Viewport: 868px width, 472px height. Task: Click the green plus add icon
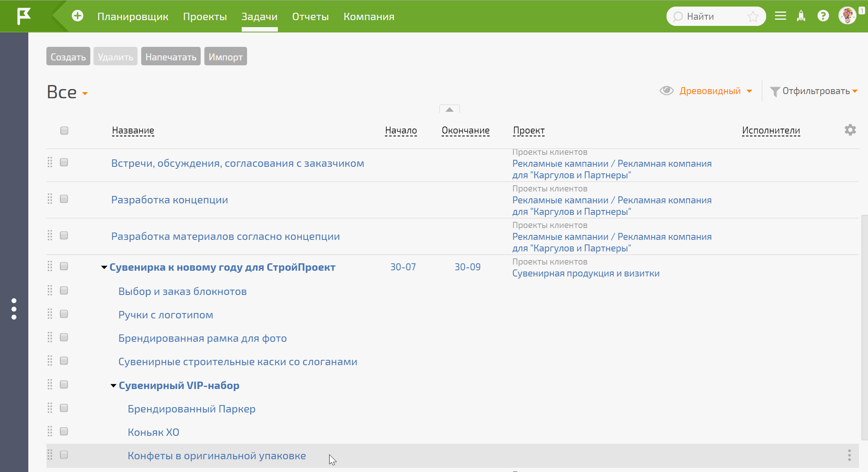77,16
